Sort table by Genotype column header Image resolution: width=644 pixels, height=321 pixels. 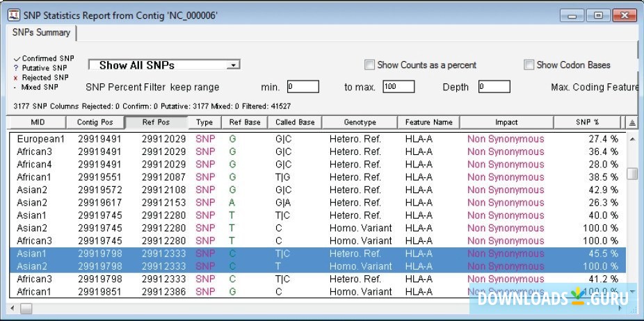(x=360, y=122)
